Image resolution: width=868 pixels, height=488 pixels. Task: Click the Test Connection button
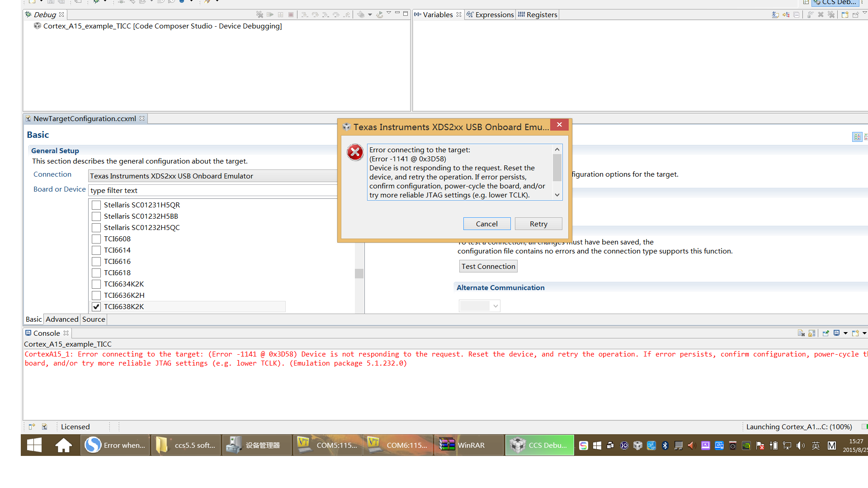[488, 267]
